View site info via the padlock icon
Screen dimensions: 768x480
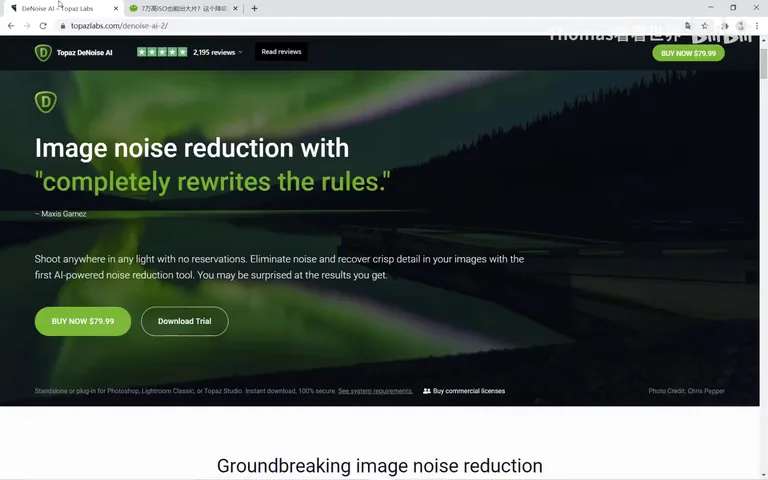click(x=63, y=26)
